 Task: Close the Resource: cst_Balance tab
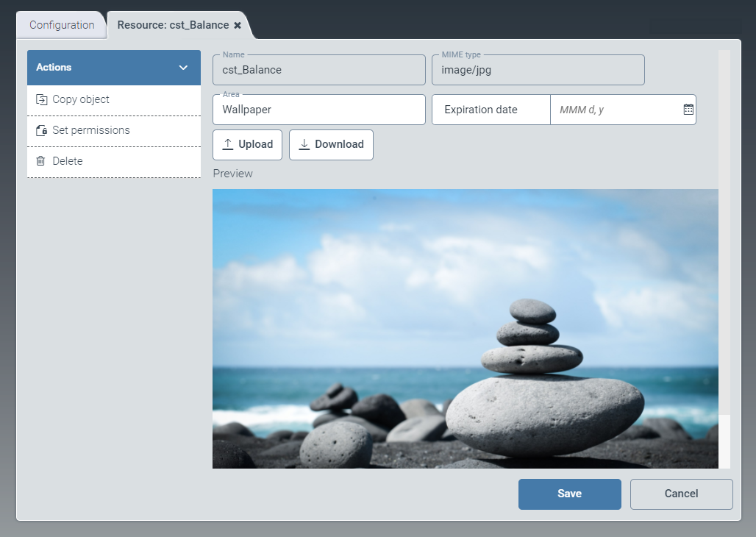[x=238, y=25]
